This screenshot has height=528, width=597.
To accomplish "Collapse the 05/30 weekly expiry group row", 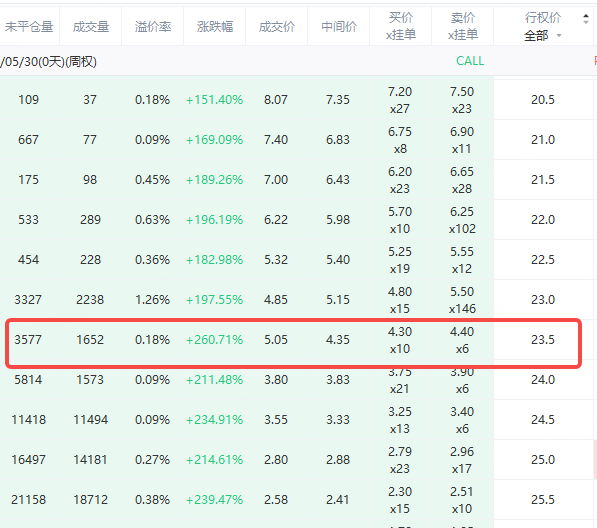I will coord(48,61).
